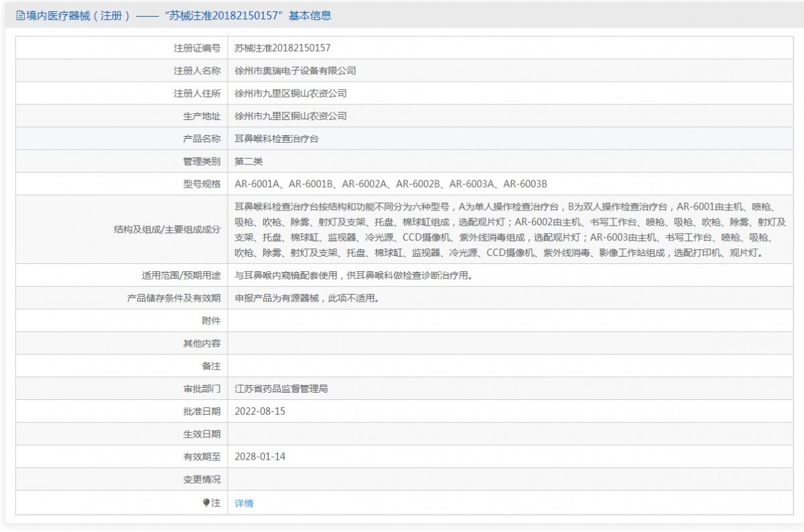Click model list starting with AR-6001A
Viewport: 804px width, 532px height.
click(391, 184)
